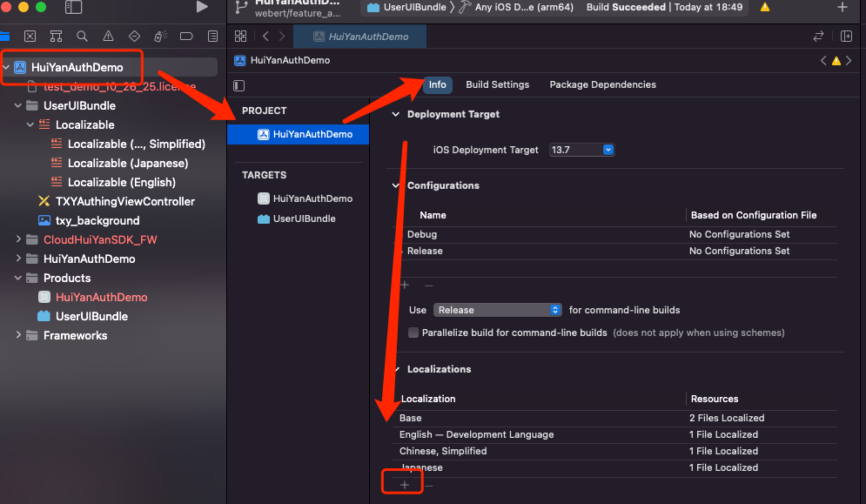Expand the Frameworks folder
Image resolution: width=866 pixels, height=504 pixels.
(18, 335)
